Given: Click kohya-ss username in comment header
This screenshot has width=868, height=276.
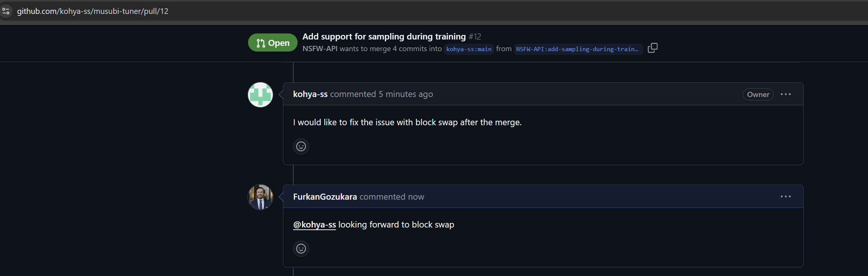Looking at the screenshot, I should point(310,94).
